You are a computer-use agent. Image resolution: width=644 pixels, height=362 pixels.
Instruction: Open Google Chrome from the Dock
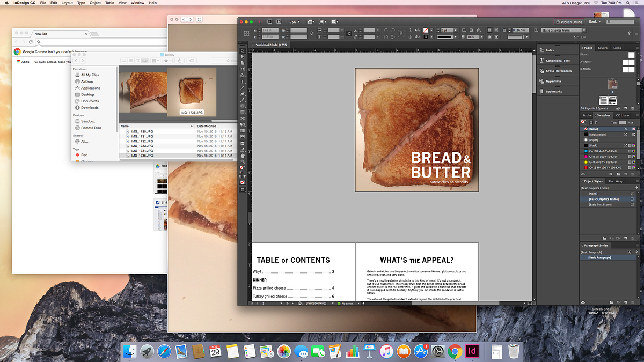coord(455,351)
